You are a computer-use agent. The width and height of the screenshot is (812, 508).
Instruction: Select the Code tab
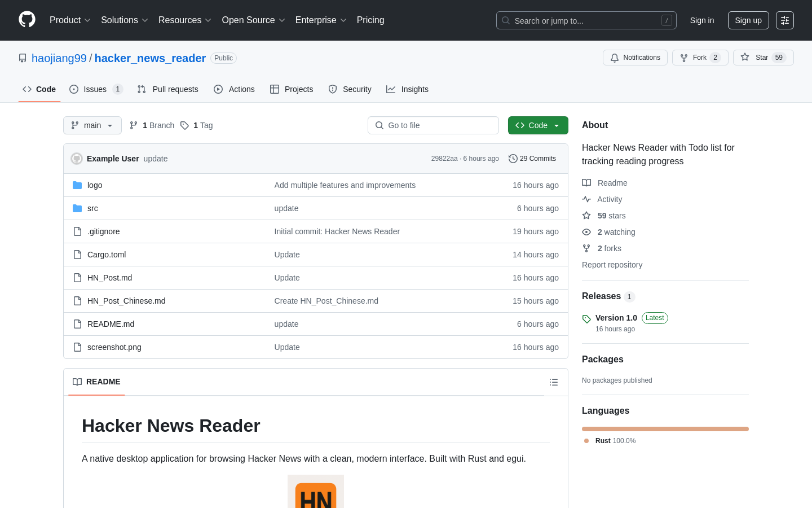(x=39, y=89)
